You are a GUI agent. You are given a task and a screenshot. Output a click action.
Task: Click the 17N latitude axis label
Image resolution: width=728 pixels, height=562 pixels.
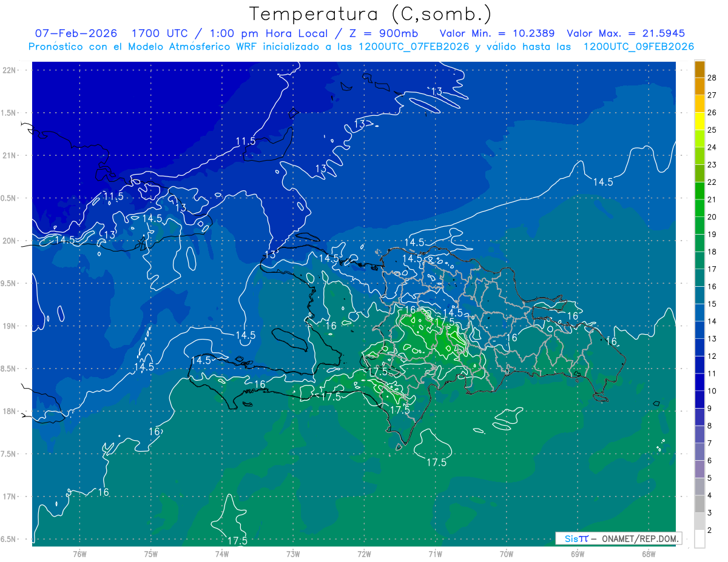(10, 497)
